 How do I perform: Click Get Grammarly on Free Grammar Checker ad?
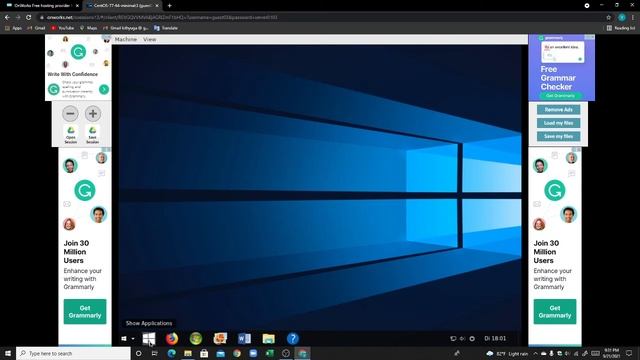[560, 96]
